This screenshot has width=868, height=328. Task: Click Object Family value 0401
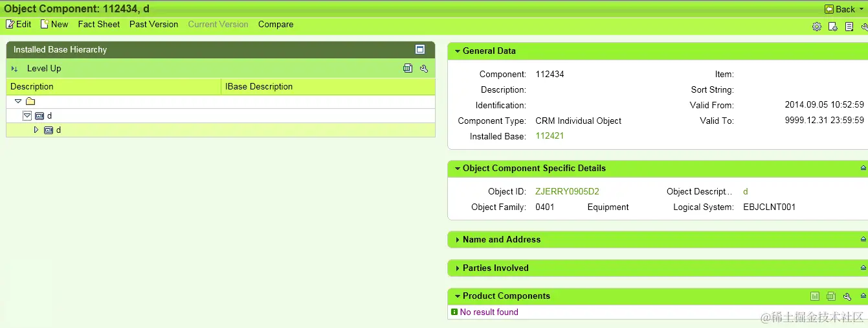coord(545,207)
